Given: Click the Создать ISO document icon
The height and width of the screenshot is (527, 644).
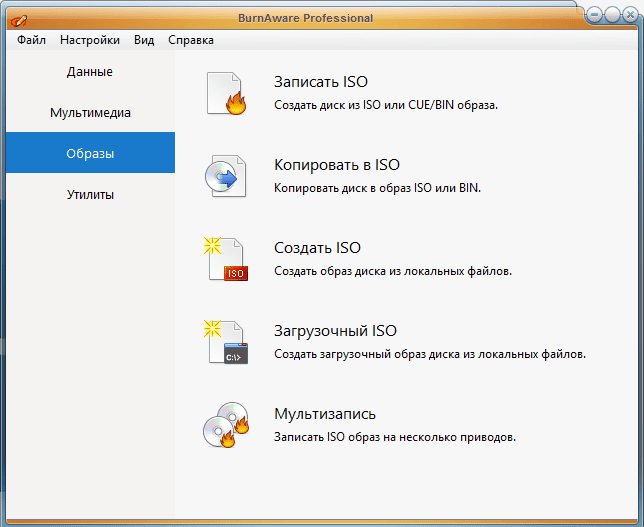Looking at the screenshot, I should pos(226,259).
